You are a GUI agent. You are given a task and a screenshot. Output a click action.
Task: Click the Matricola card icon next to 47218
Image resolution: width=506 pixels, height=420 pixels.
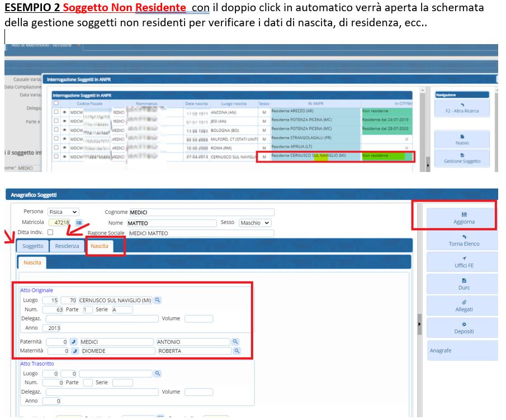point(79,223)
